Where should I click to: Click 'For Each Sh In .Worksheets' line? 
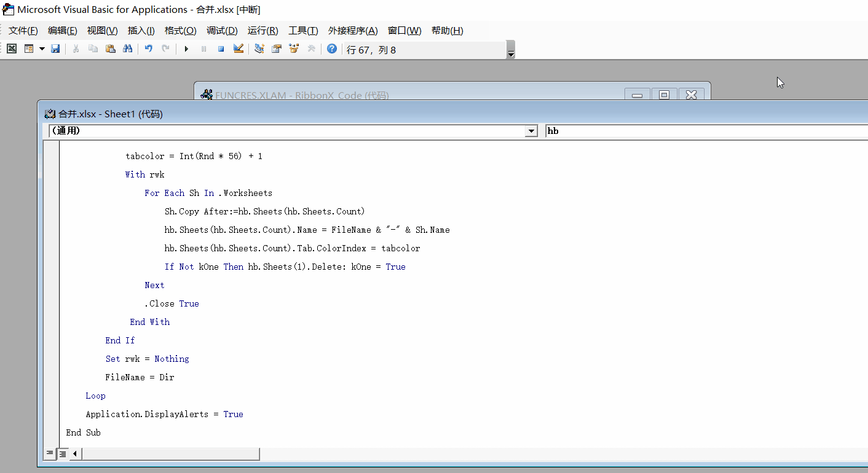pos(208,193)
